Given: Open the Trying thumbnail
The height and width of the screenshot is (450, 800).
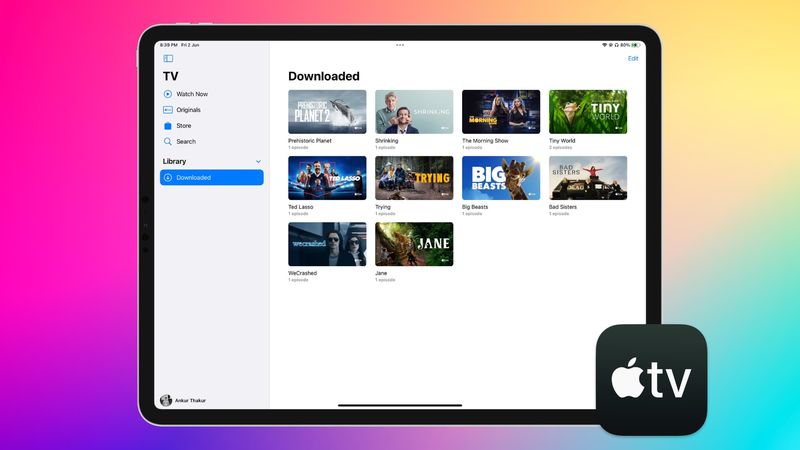Looking at the screenshot, I should [x=414, y=178].
